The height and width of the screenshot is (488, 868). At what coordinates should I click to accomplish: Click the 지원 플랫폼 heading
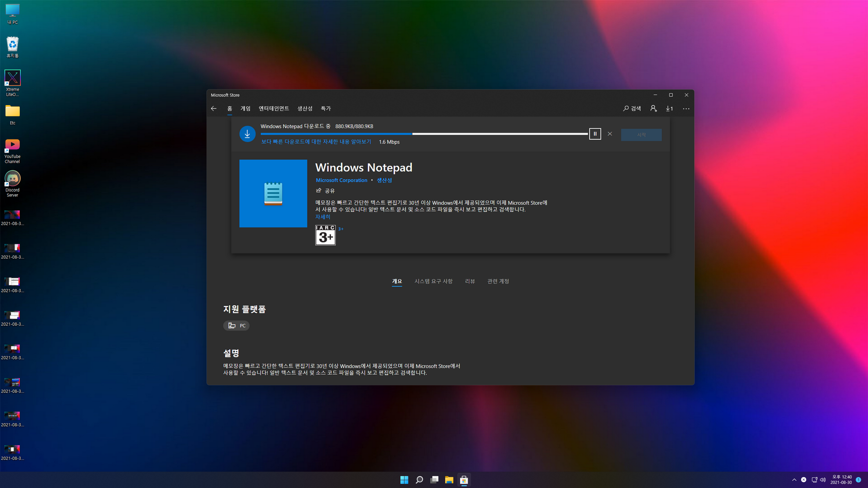245,309
